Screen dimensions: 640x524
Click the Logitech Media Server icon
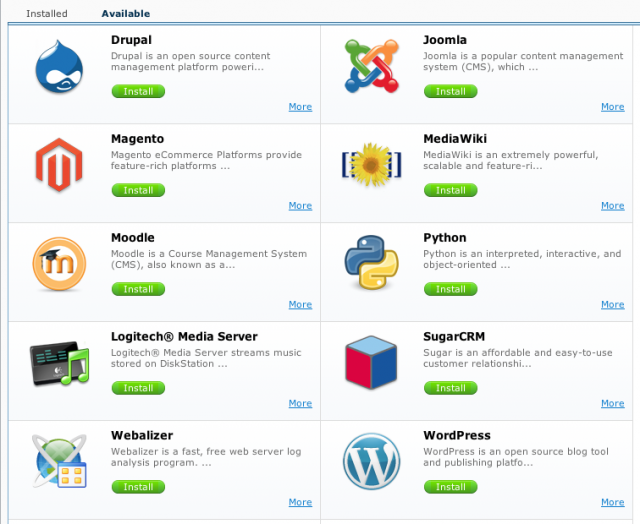pyautogui.click(x=59, y=363)
